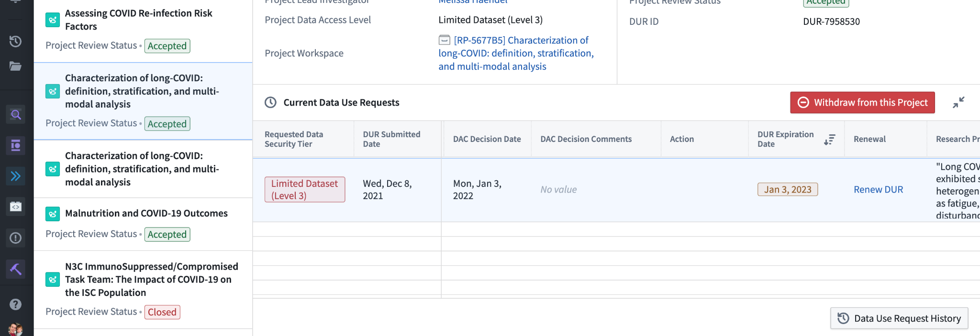Click the Project Workspace label
Viewport: 980px width, 336px height.
(304, 53)
